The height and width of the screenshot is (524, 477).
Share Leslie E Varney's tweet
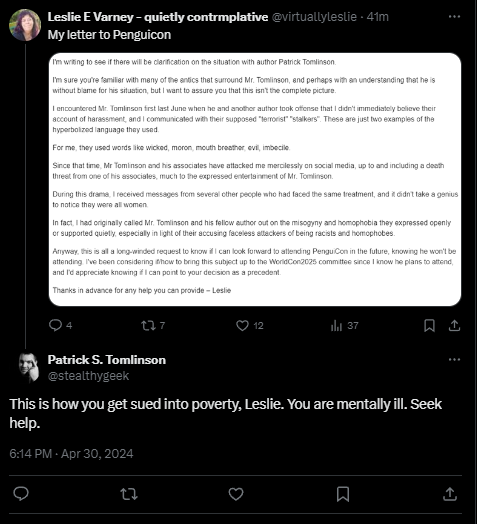pos(454,325)
